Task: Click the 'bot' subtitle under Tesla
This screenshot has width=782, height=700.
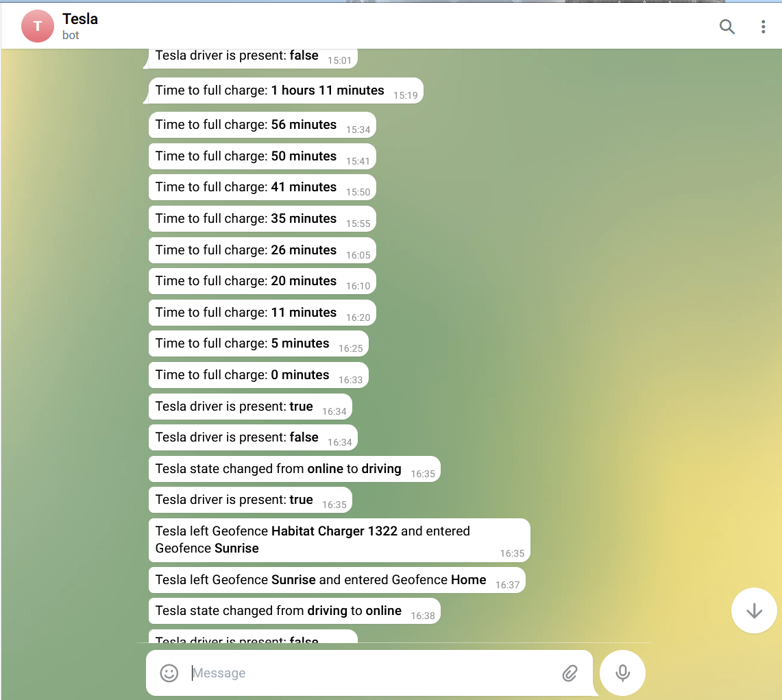Action: (71, 35)
